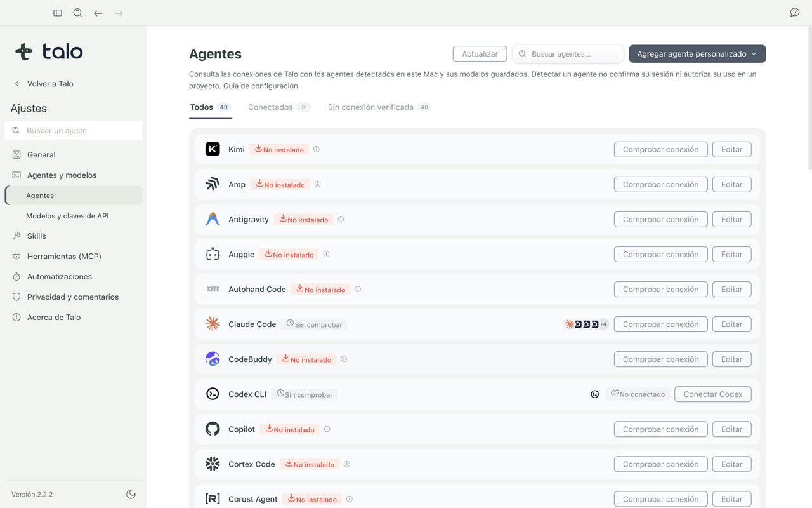
Task: Open the search magnifier in title bar
Action: [x=77, y=13]
